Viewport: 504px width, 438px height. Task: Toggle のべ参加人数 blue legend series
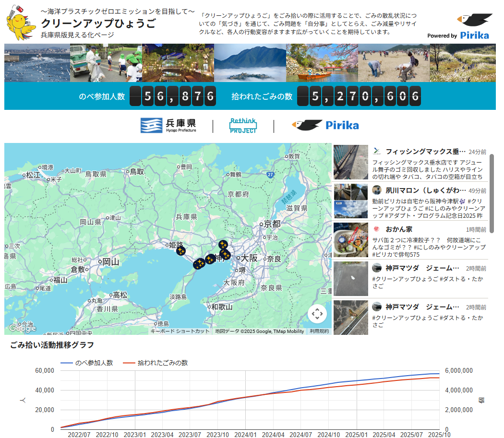(86, 363)
